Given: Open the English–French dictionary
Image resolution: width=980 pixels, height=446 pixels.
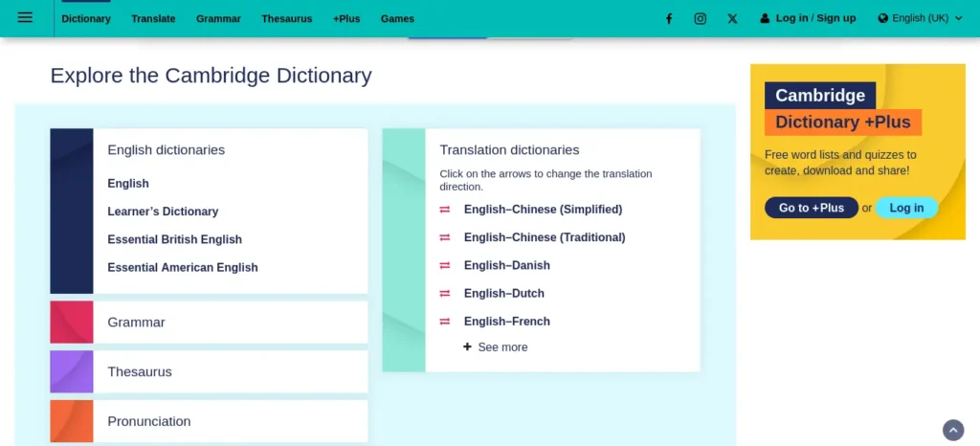Looking at the screenshot, I should coord(507,322).
